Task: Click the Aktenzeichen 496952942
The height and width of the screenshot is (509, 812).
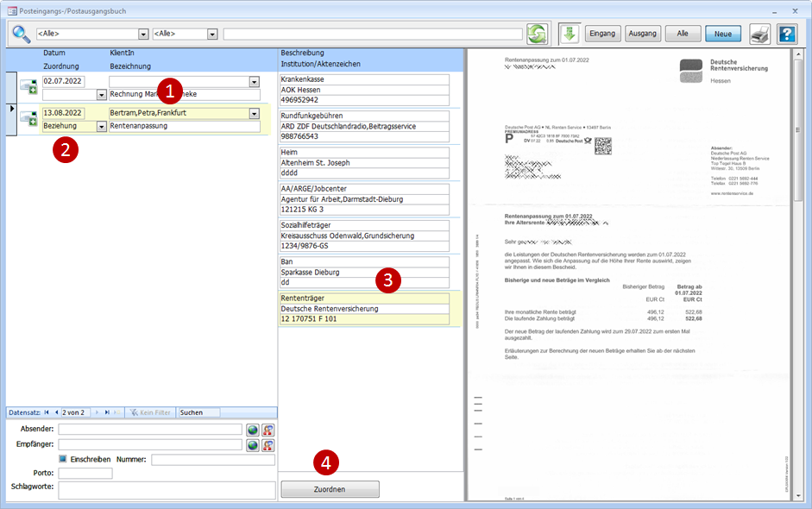Action: click(x=364, y=100)
